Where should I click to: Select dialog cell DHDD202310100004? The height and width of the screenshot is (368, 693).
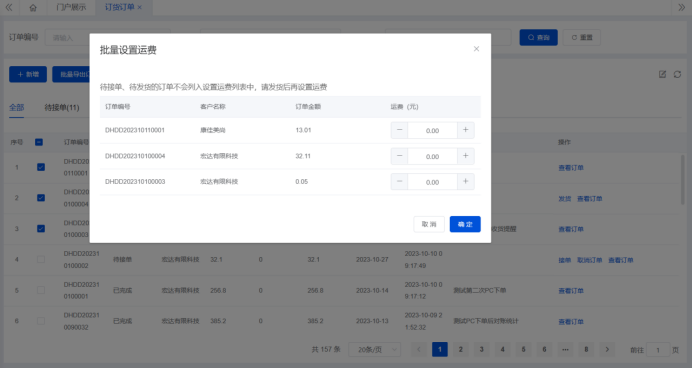point(135,156)
